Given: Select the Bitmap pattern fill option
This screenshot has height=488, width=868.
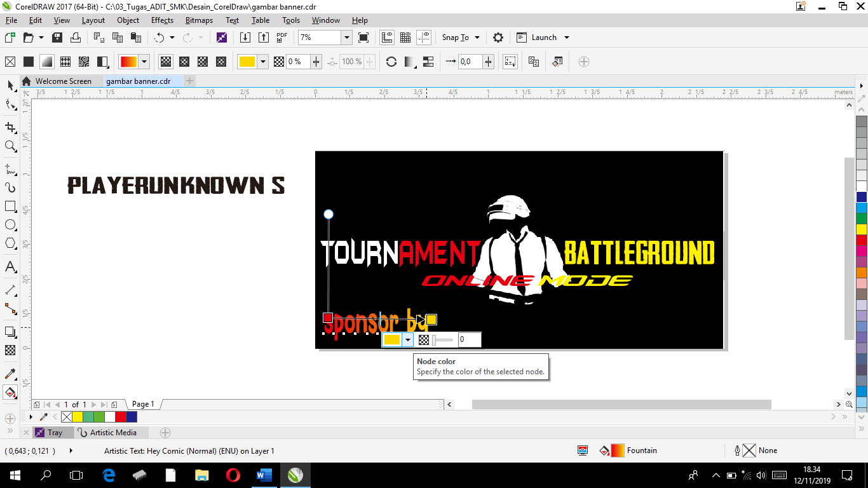Looking at the screenshot, I should click(x=84, y=62).
